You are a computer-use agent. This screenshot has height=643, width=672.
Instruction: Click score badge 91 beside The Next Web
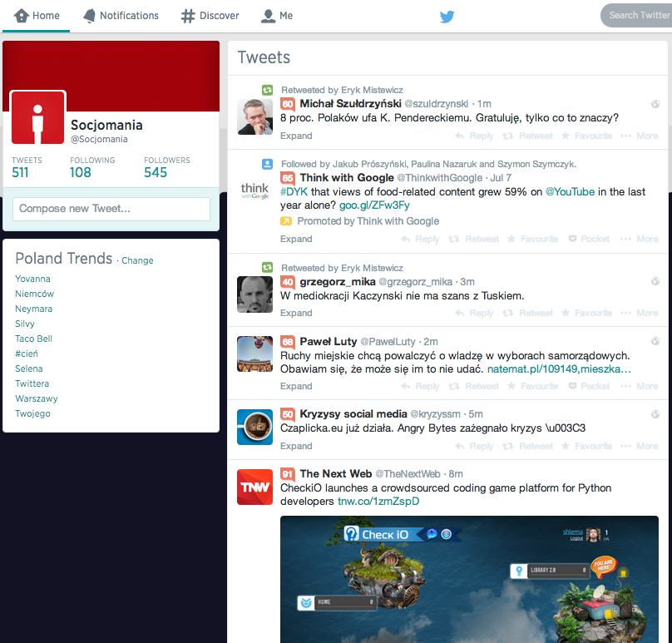click(288, 474)
